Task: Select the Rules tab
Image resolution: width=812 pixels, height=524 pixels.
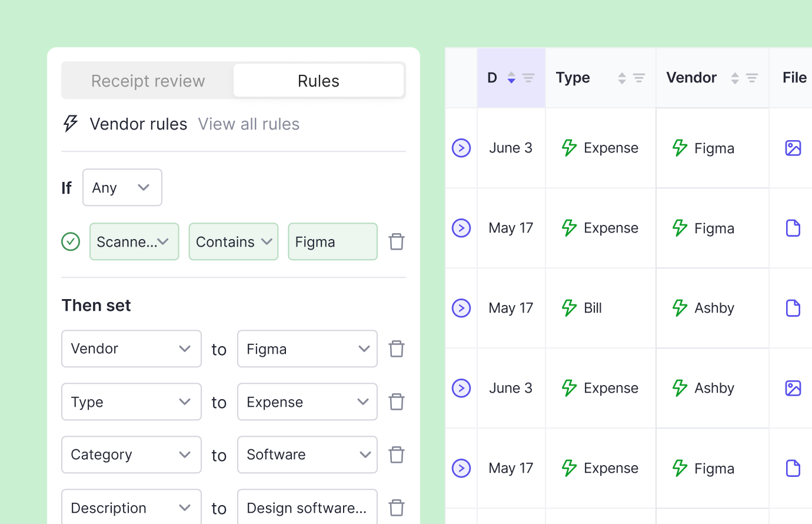Action: (318, 81)
